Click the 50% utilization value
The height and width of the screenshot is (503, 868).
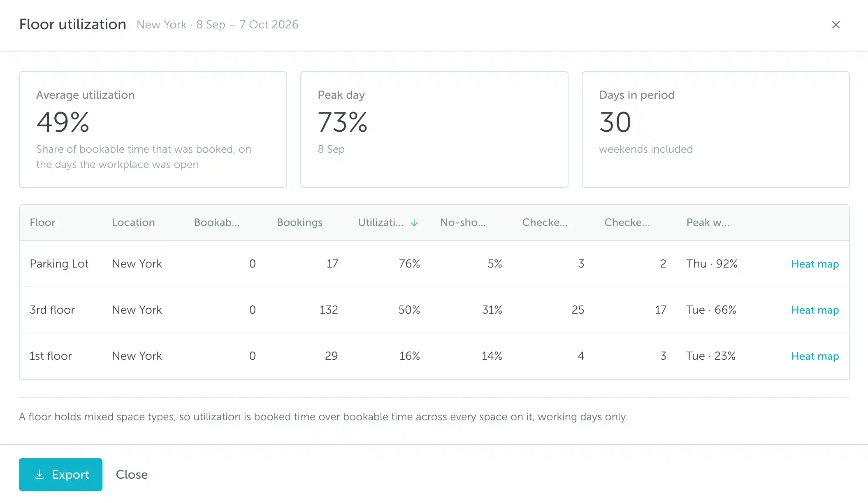[409, 310]
